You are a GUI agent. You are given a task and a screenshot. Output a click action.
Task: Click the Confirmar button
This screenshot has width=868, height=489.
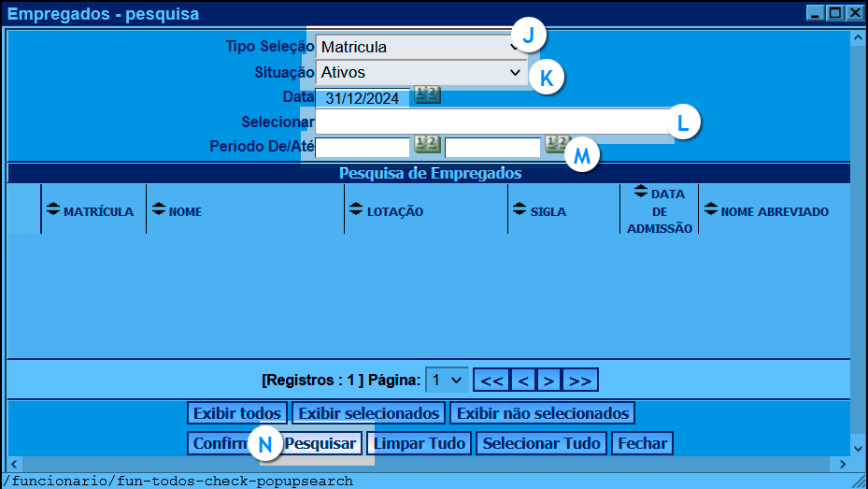tap(232, 443)
